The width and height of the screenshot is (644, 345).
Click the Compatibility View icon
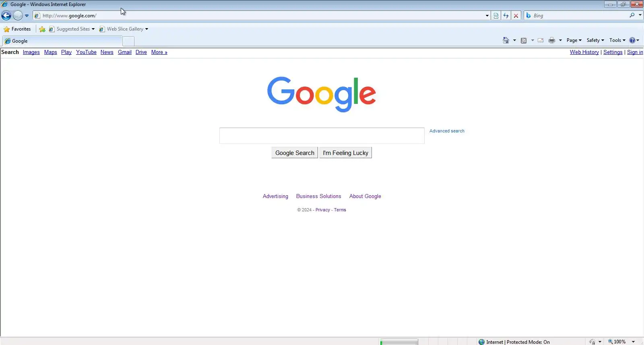point(496,16)
